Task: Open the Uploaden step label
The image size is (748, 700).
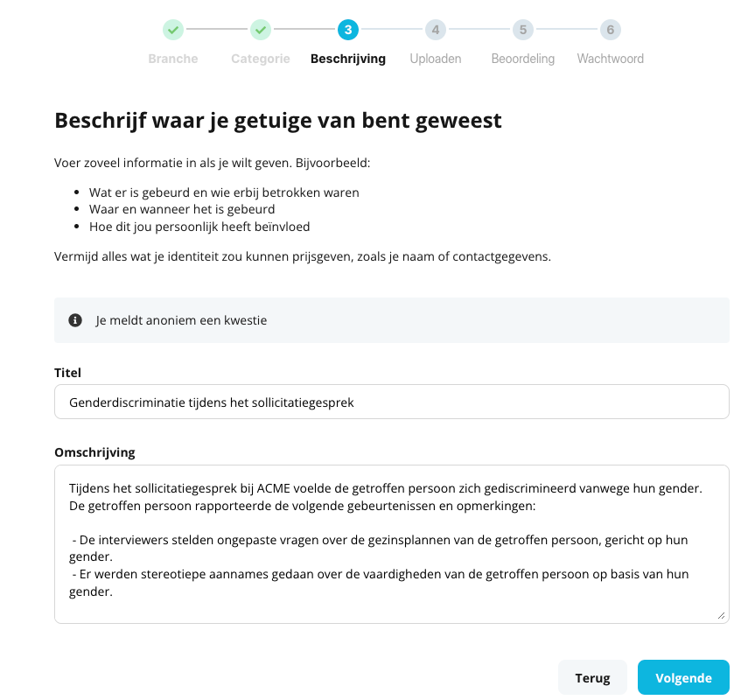Action: coord(436,59)
